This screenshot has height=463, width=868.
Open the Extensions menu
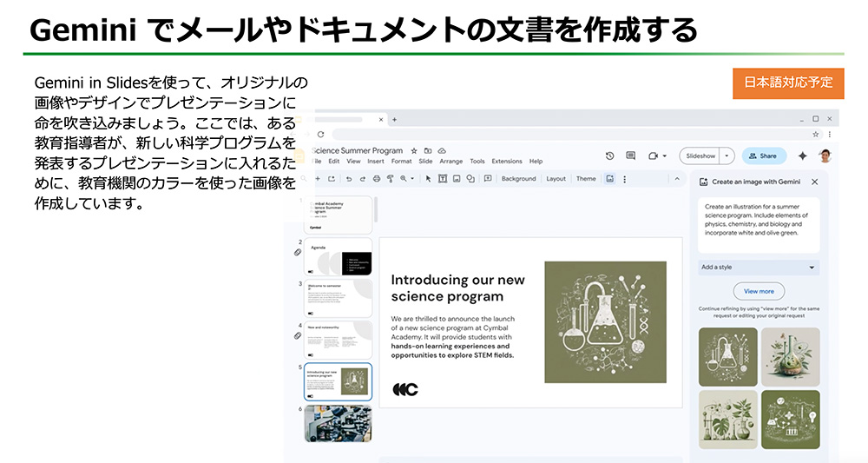pos(507,162)
